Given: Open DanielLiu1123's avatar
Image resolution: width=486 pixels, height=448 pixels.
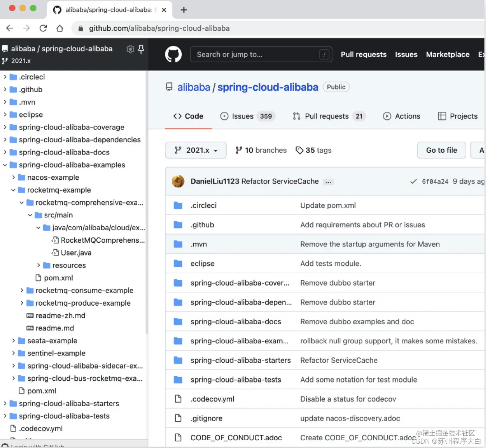Looking at the screenshot, I should pyautogui.click(x=178, y=181).
